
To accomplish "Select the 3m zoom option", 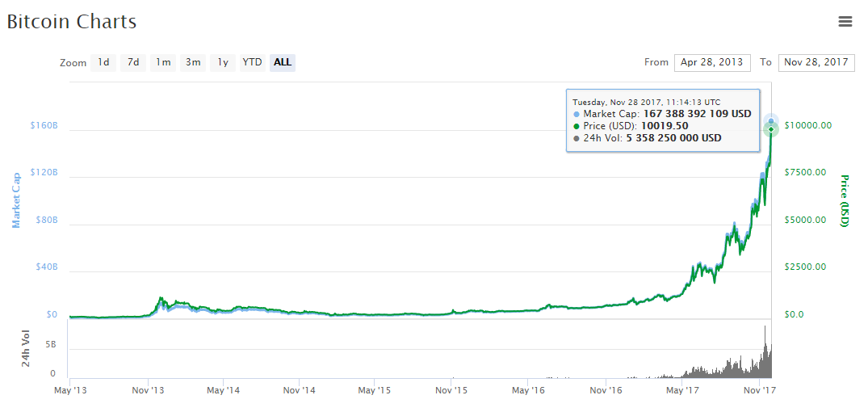I will [x=193, y=62].
